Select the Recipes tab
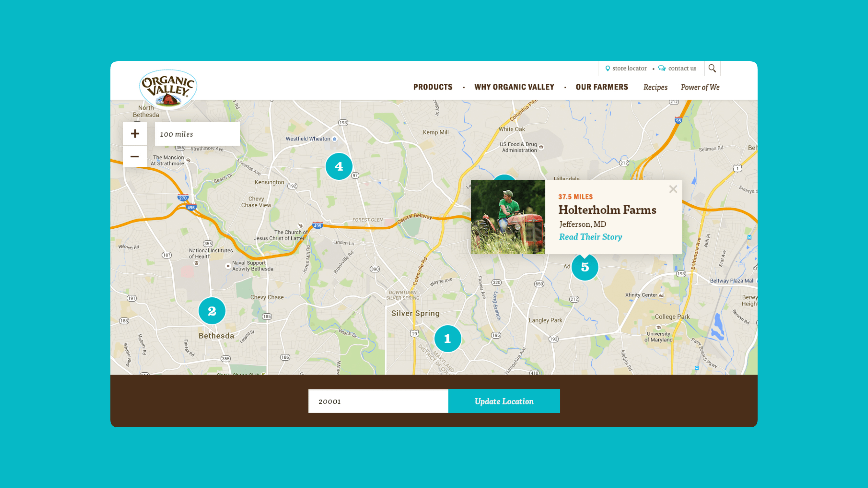Viewport: 868px width, 488px height. click(x=656, y=87)
